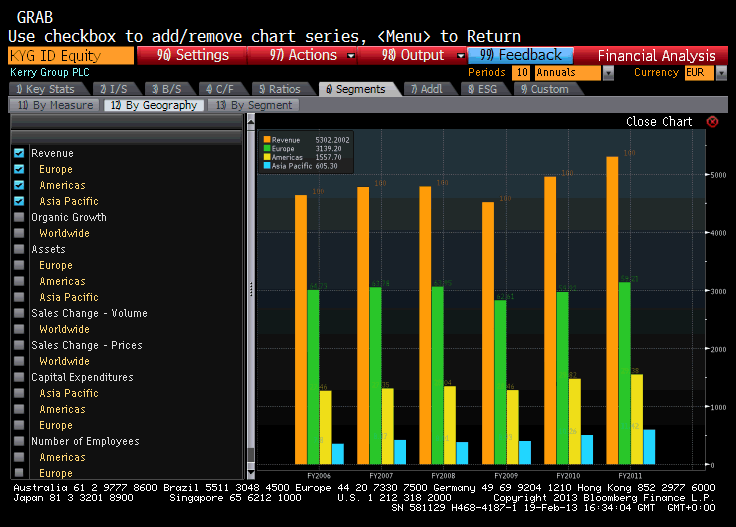Check the Number of Employees checkbox
The image size is (736, 527).
19,441
